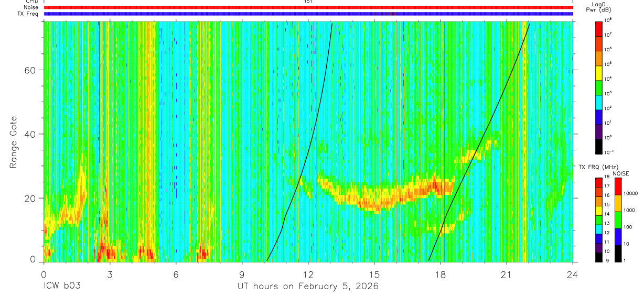Select the blue segment of the NOISE colorbar
The image size is (644, 297).
pyautogui.click(x=618, y=237)
